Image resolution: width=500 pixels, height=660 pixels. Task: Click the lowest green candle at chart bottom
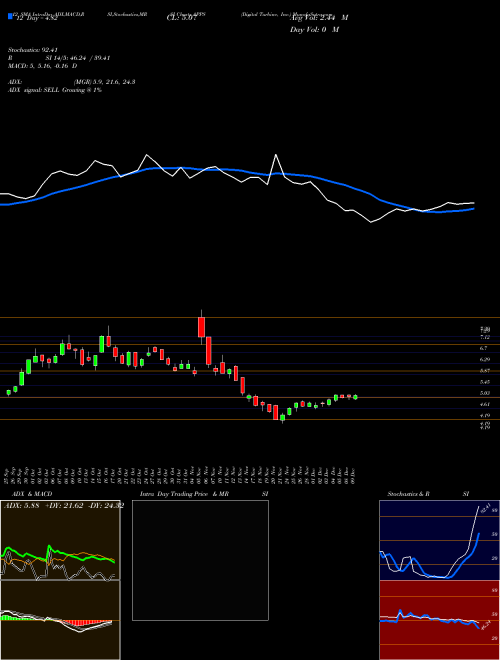[x=282, y=418]
